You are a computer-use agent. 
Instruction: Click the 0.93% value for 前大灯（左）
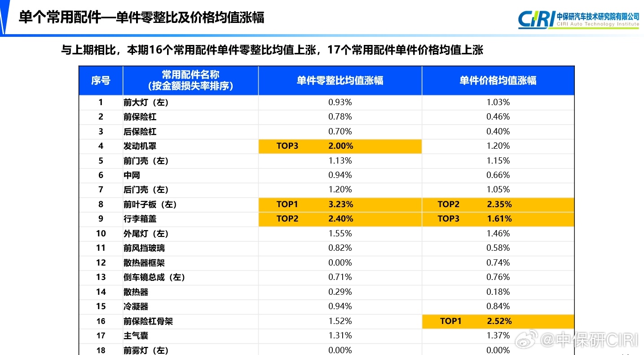click(x=340, y=102)
